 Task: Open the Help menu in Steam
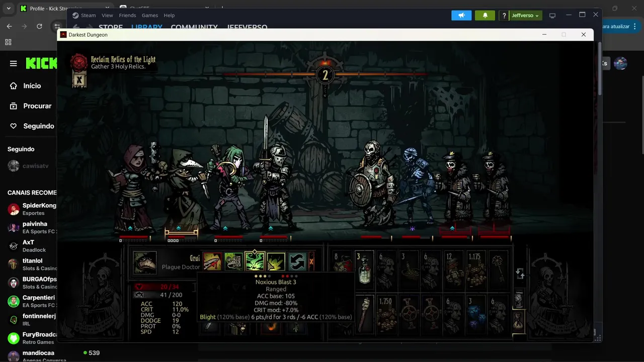click(169, 16)
